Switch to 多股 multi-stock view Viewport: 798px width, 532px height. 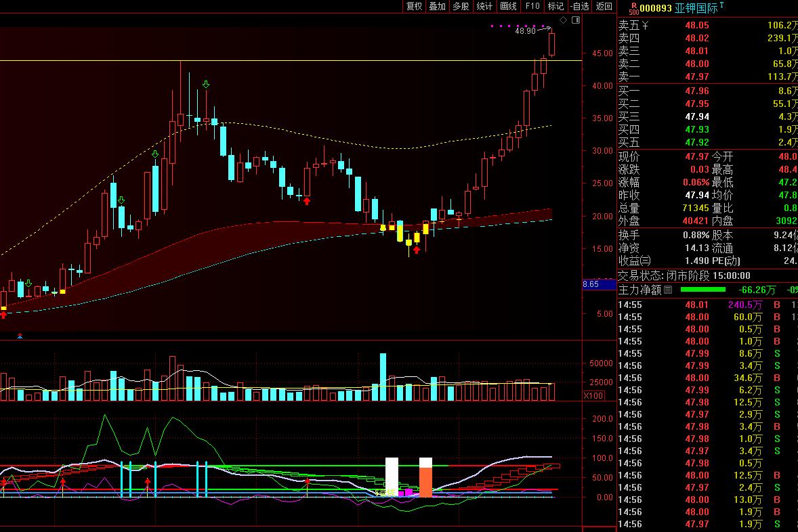pos(461,6)
